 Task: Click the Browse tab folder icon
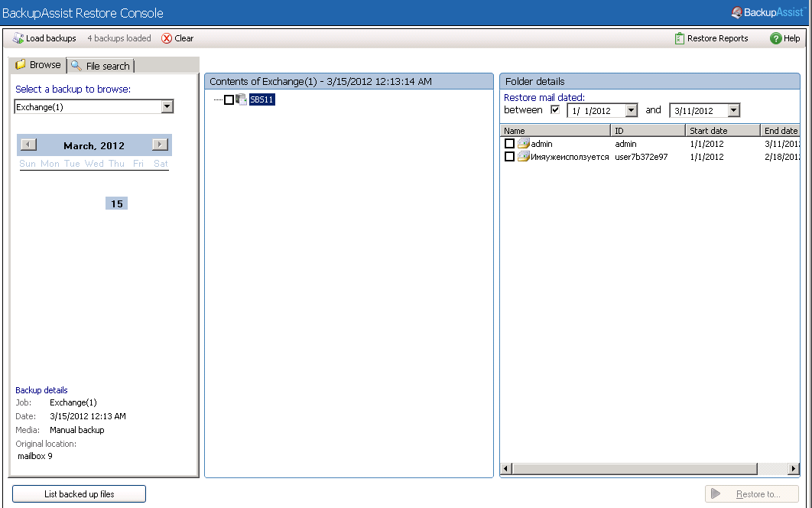[x=20, y=65]
